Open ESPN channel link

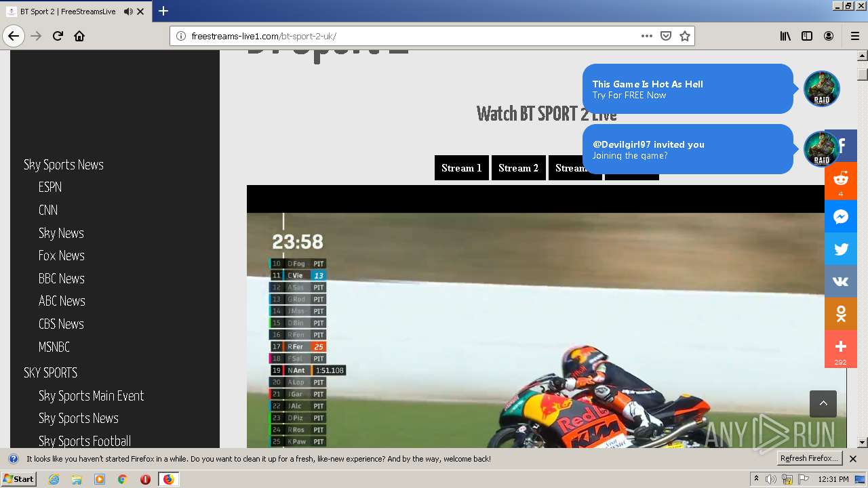(x=50, y=187)
